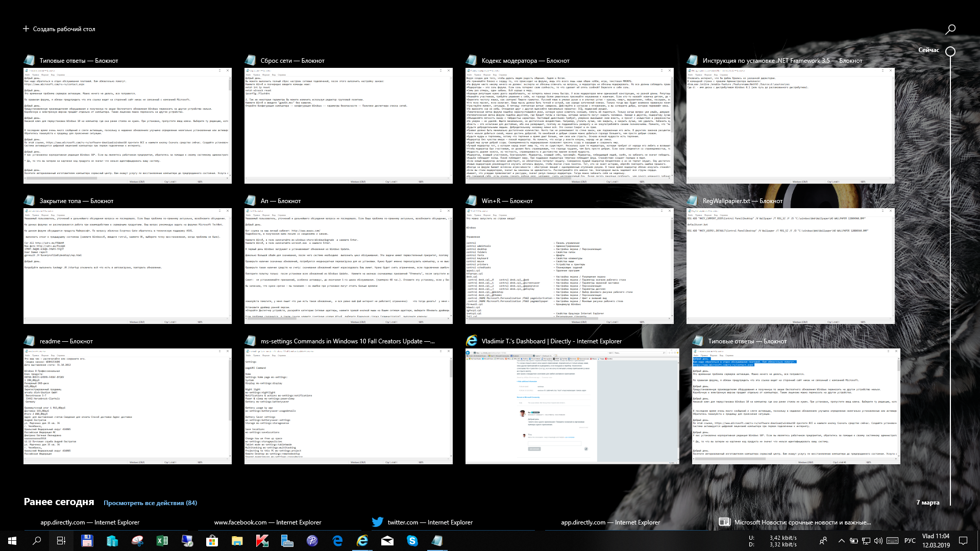Launch the Snipping Tool from the taskbar
The image size is (980, 551).
(137, 541)
